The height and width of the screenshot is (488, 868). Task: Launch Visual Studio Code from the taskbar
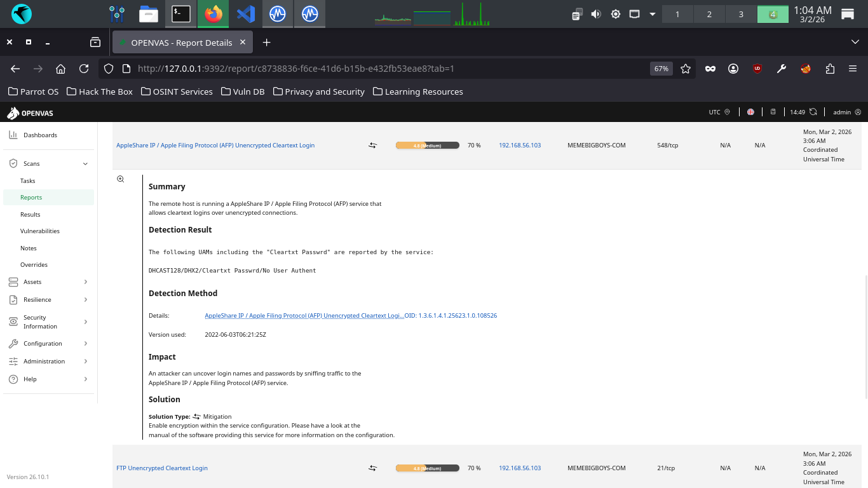(246, 14)
